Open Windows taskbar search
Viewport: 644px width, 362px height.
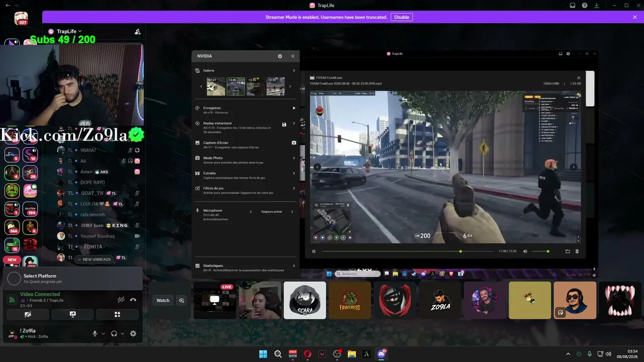[278, 354]
